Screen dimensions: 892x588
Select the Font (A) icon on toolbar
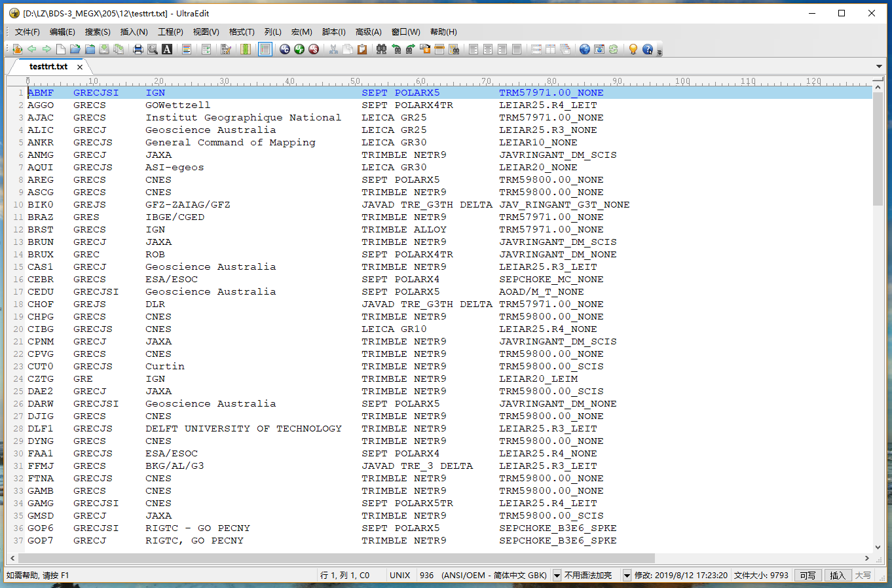(x=166, y=49)
